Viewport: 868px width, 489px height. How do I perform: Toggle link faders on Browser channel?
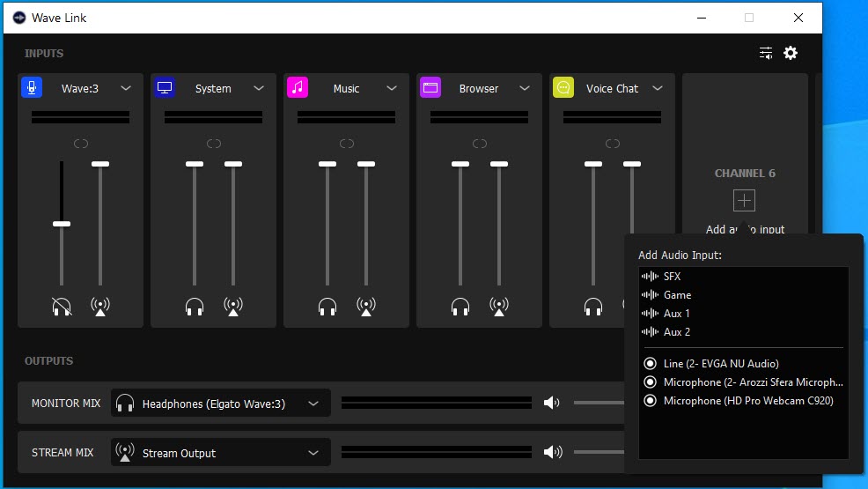click(x=480, y=144)
